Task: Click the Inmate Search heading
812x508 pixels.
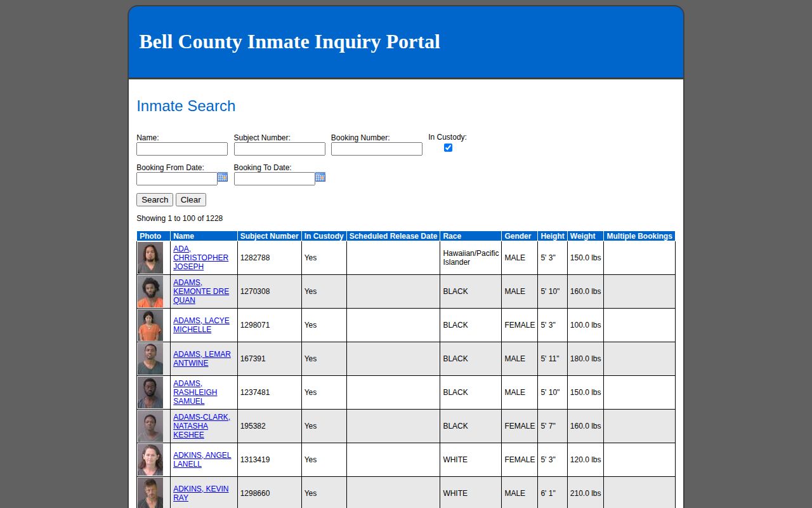Action: coord(186,106)
